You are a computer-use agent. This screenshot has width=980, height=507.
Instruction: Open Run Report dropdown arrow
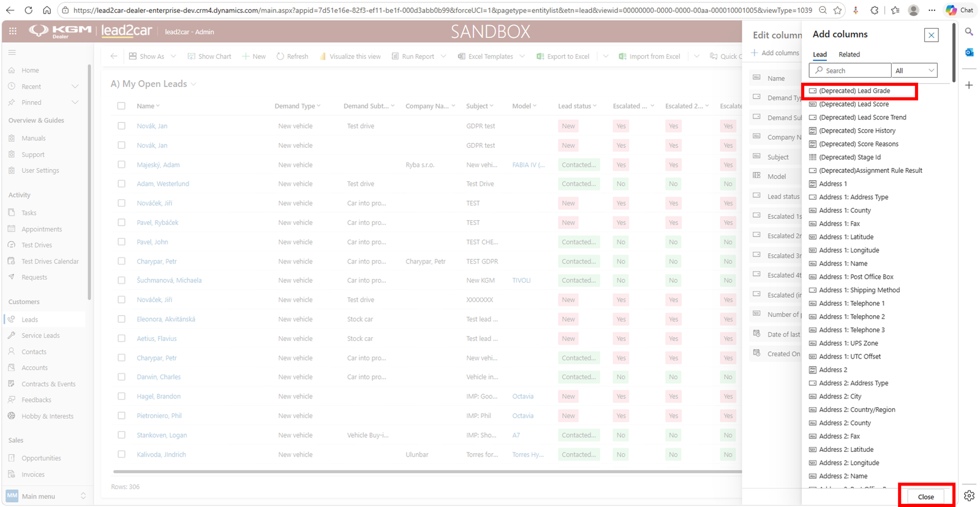pos(443,56)
